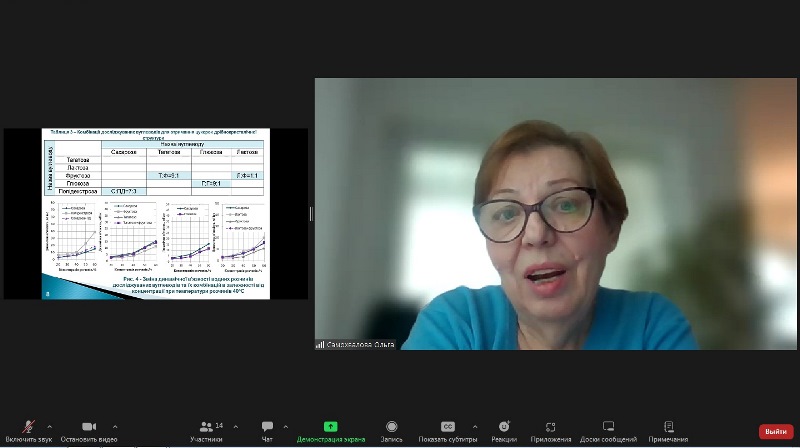Start recording with Запись button

click(391, 428)
